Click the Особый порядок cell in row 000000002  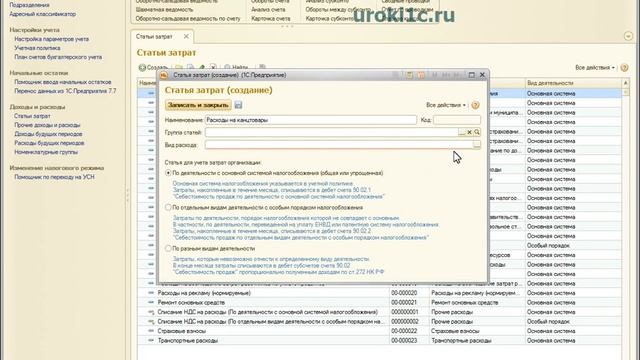pos(573,322)
